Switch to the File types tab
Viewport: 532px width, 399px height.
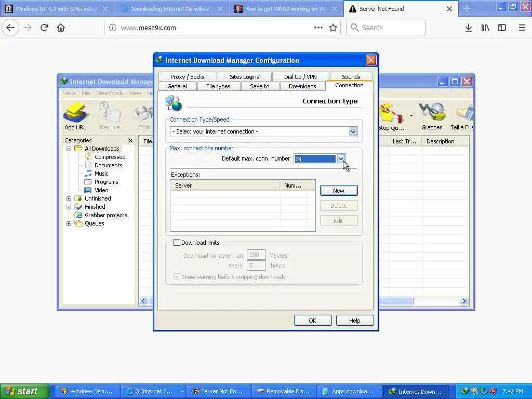click(x=218, y=86)
